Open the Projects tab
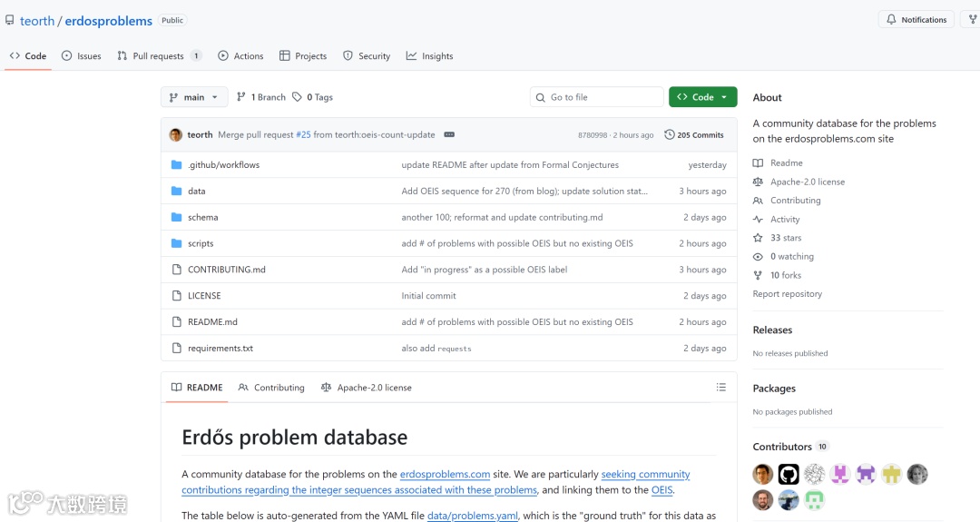 303,55
